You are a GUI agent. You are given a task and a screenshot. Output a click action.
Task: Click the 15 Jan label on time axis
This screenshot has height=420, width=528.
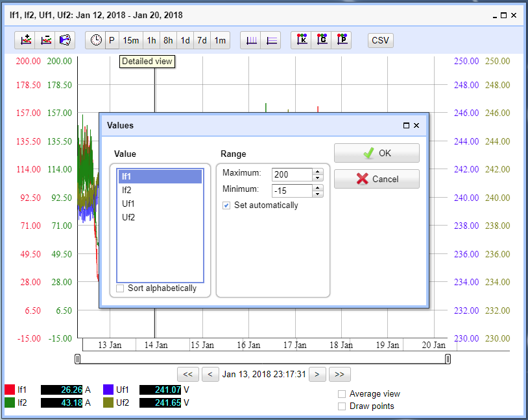pos(202,345)
